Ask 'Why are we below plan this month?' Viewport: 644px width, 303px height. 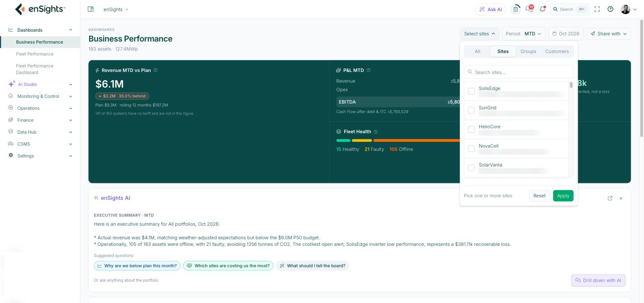[x=137, y=266]
